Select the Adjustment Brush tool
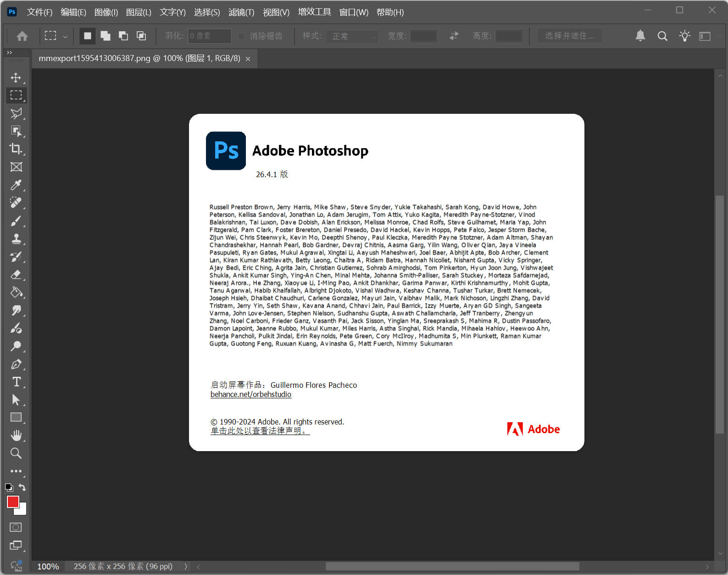Image resolution: width=728 pixels, height=575 pixels. 16,328
